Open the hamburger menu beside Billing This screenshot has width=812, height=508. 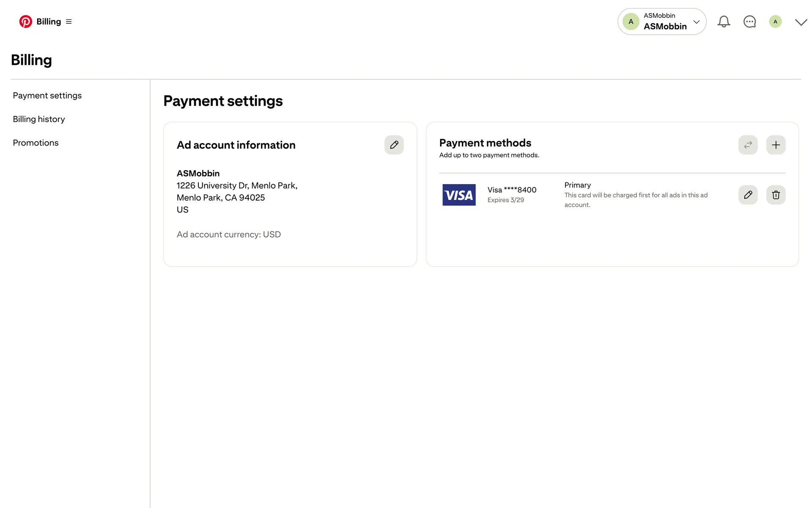click(x=69, y=22)
